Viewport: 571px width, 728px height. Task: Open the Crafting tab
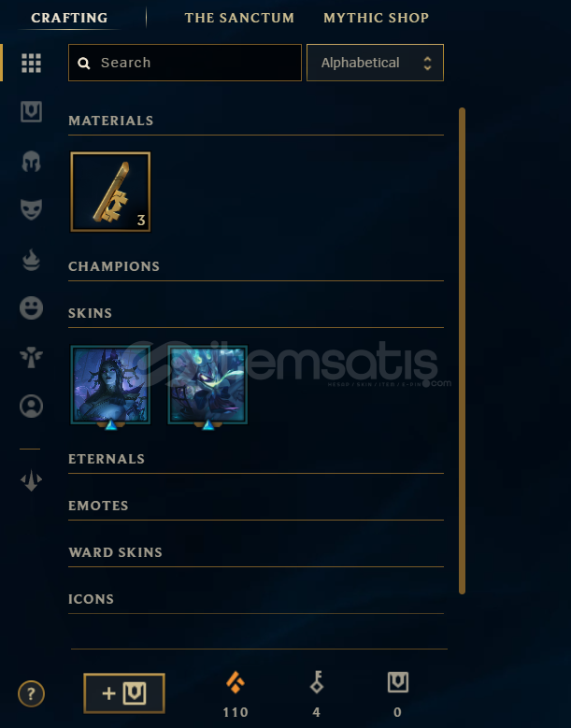click(x=69, y=18)
